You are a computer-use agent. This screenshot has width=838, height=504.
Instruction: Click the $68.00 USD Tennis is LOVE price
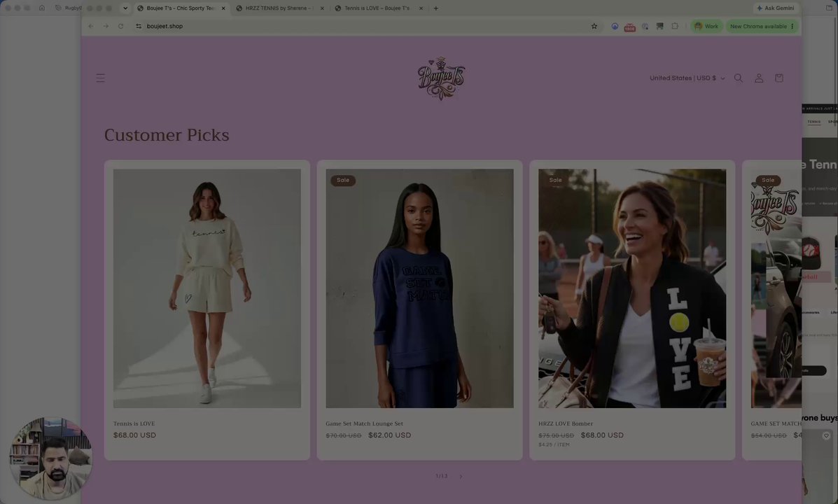point(134,435)
